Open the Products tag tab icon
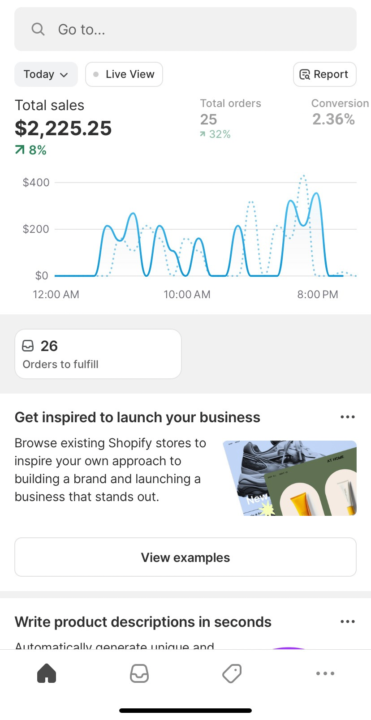This screenshot has width=371, height=720. tap(232, 674)
